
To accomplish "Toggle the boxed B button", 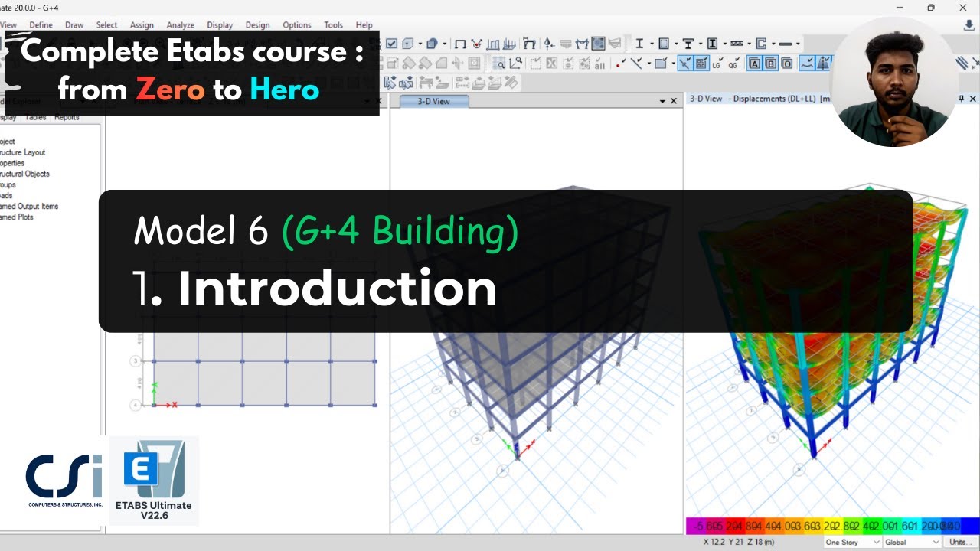I will [x=771, y=64].
